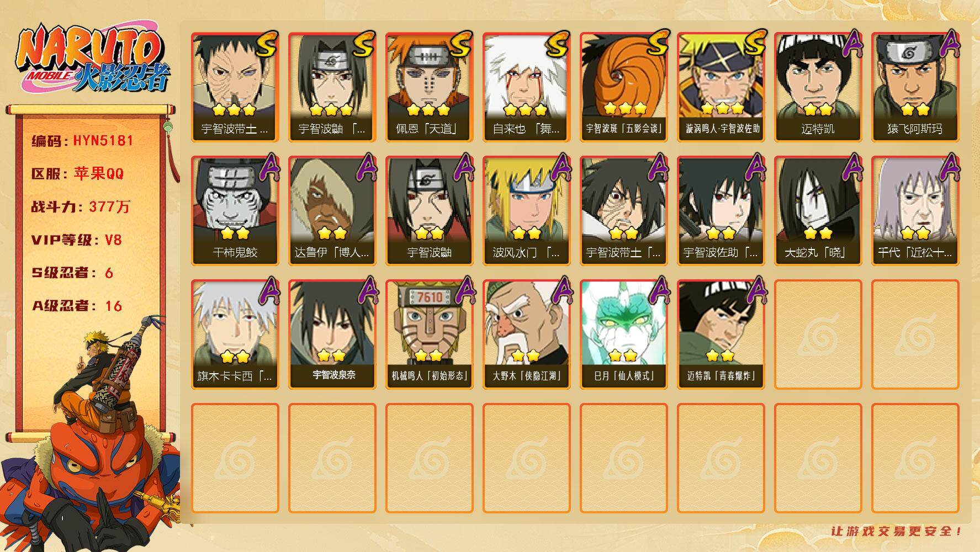The image size is (980, 552).
Task: Select the 漩涡鸣人·宇智波佐助 card
Action: coord(721,87)
